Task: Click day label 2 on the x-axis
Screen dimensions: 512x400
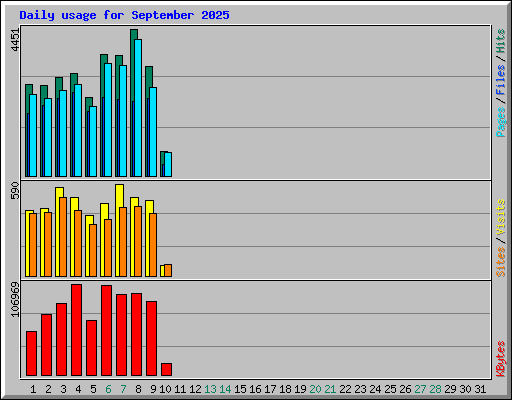Action: (48, 389)
